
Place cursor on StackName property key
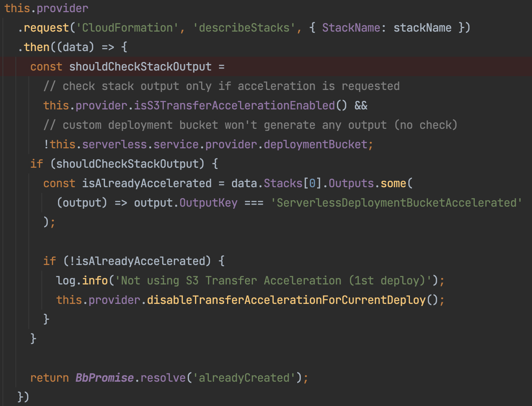click(351, 28)
